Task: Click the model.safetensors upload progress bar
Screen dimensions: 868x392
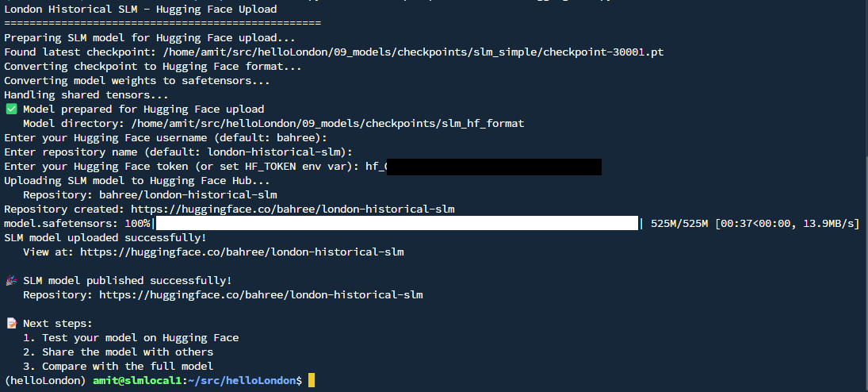Action: coord(396,224)
